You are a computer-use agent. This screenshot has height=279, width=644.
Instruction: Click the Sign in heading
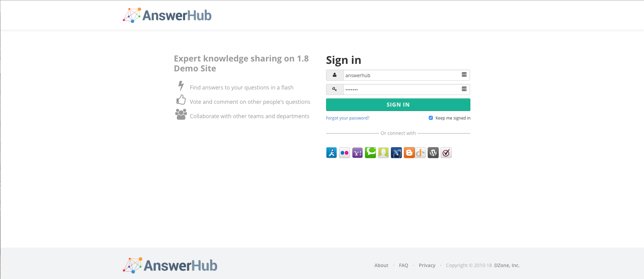click(x=343, y=60)
